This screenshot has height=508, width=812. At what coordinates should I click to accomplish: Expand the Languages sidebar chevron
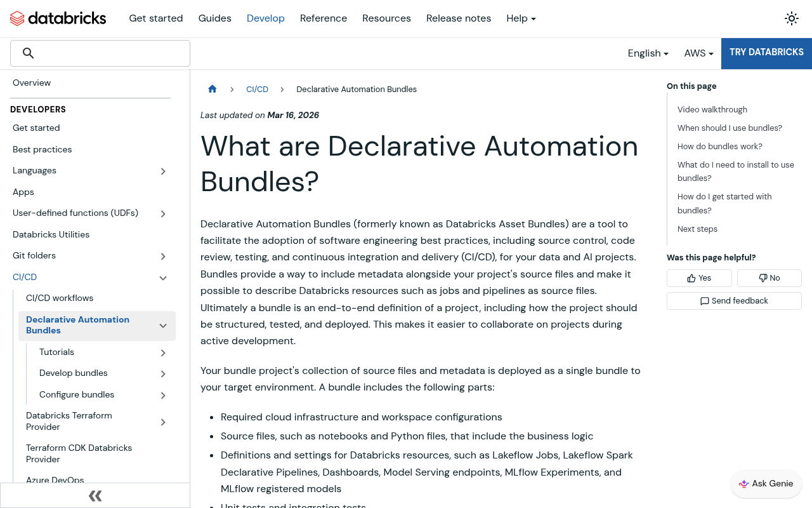point(163,171)
